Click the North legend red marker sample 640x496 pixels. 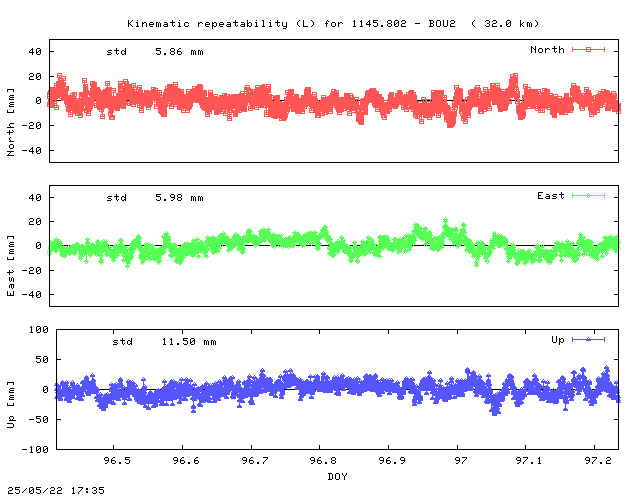point(588,49)
